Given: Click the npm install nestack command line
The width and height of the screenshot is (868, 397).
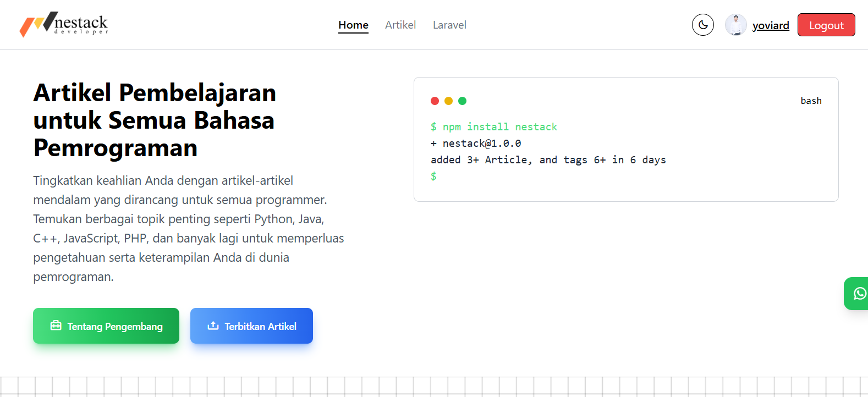Looking at the screenshot, I should [x=493, y=127].
